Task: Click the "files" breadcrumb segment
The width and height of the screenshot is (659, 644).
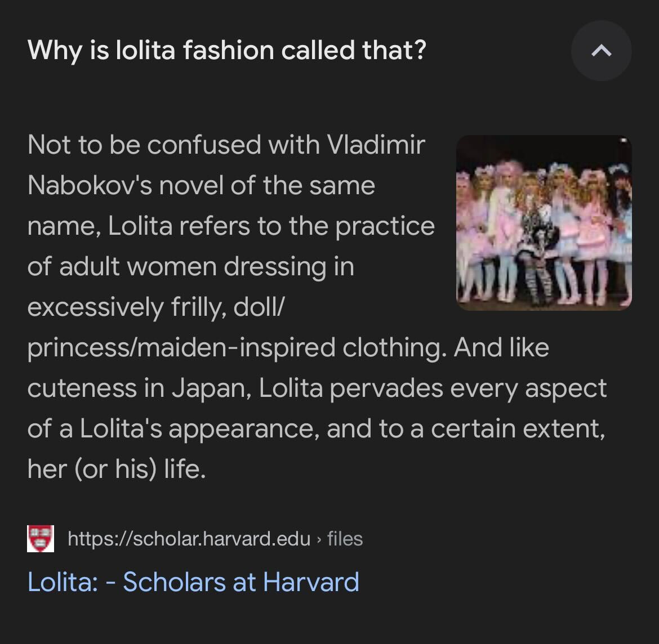Action: tap(345, 539)
